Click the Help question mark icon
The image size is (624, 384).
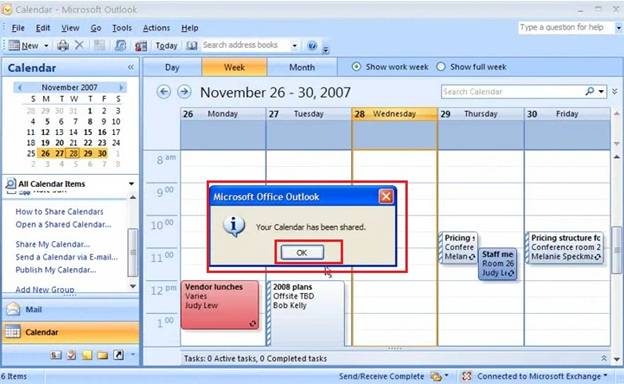[312, 45]
